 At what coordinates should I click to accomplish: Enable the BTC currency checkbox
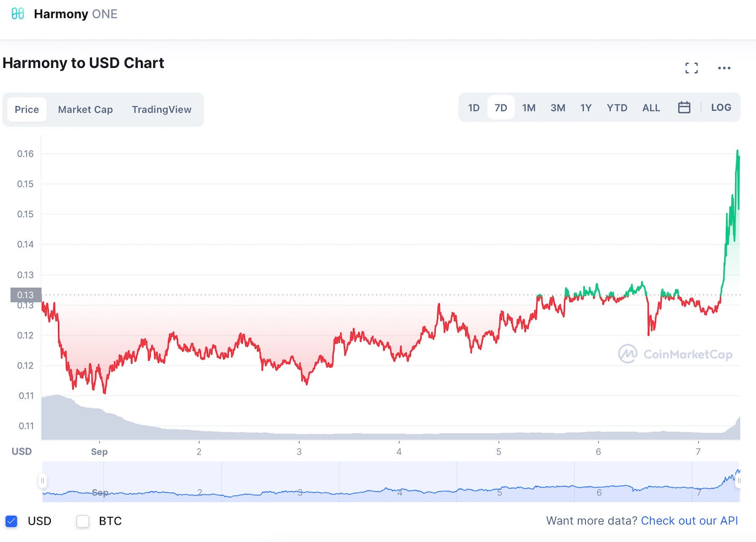tap(82, 521)
